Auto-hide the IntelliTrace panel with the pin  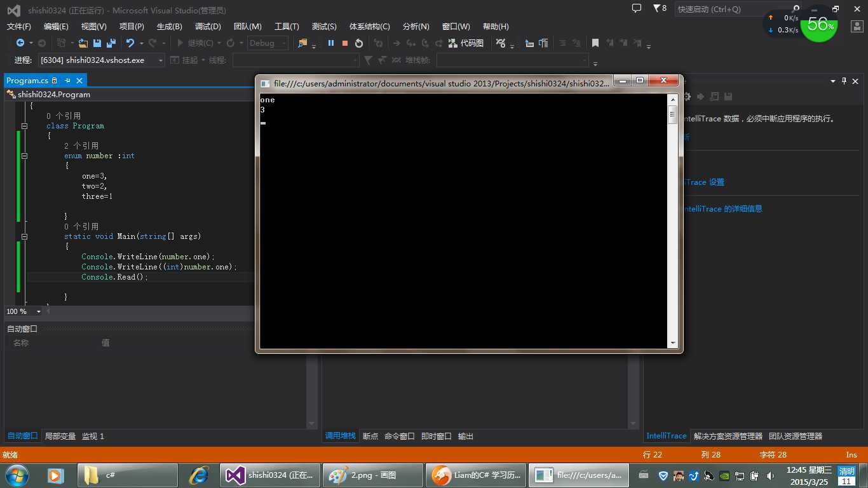pyautogui.click(x=844, y=81)
